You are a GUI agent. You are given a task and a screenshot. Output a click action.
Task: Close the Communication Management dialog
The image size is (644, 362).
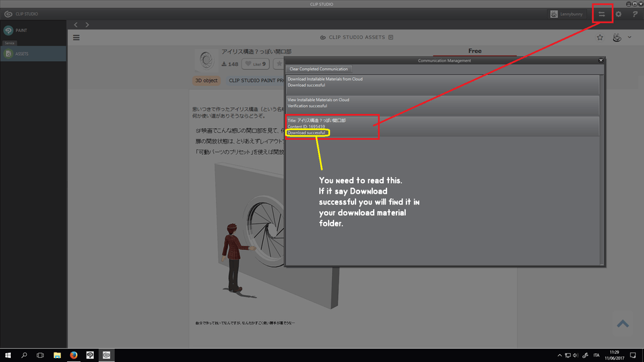[x=601, y=60]
